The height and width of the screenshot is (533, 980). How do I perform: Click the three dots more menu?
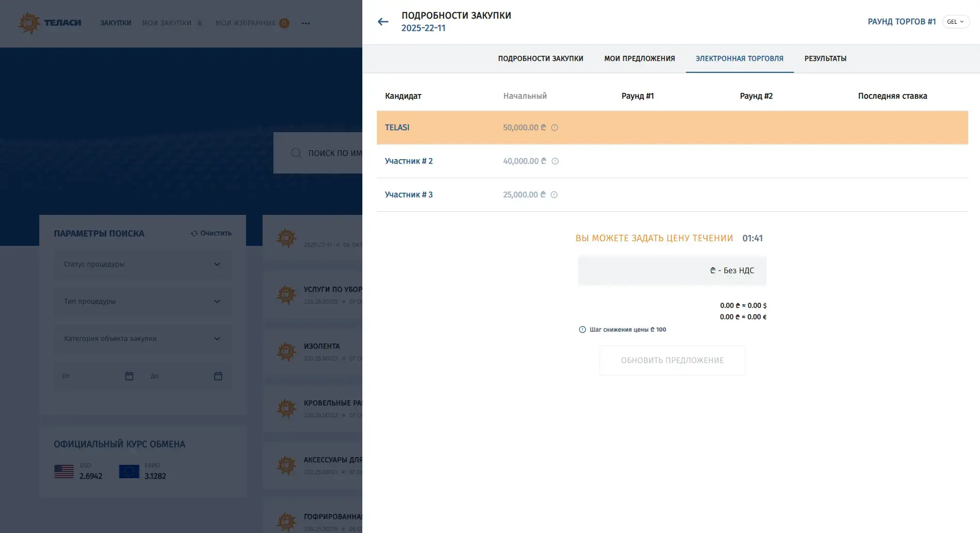click(306, 23)
